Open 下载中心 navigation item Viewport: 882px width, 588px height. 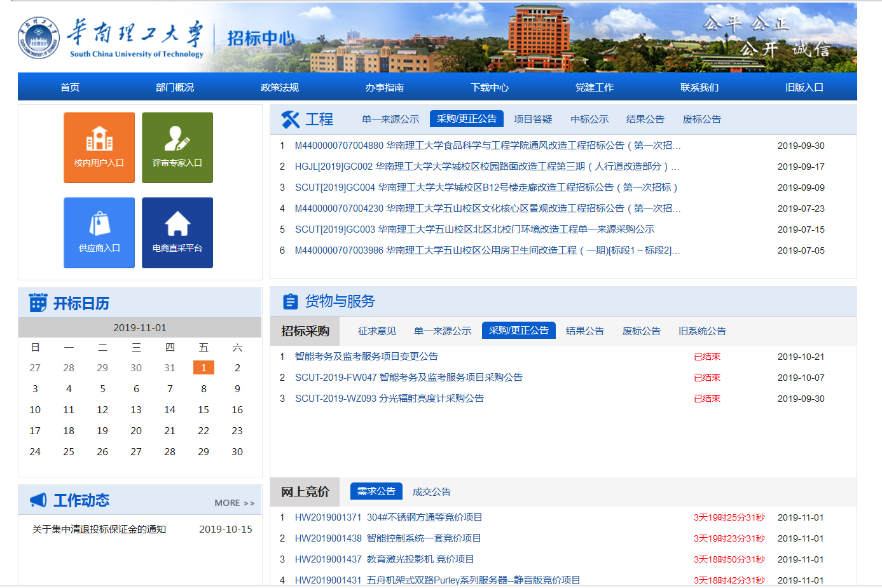click(x=490, y=87)
